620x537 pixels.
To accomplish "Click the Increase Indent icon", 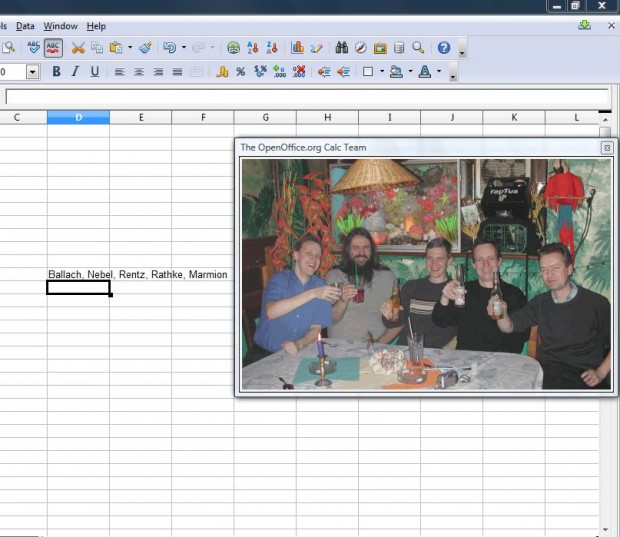I will (344, 72).
